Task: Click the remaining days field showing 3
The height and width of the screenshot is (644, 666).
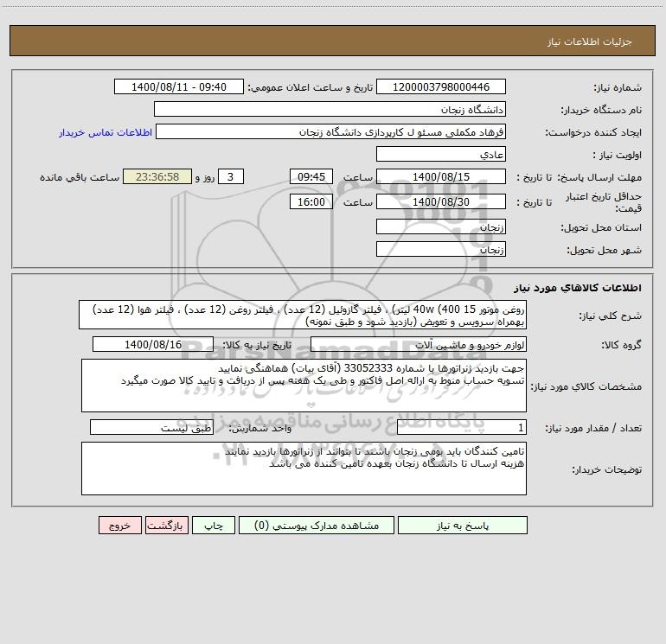Action: 231,176
